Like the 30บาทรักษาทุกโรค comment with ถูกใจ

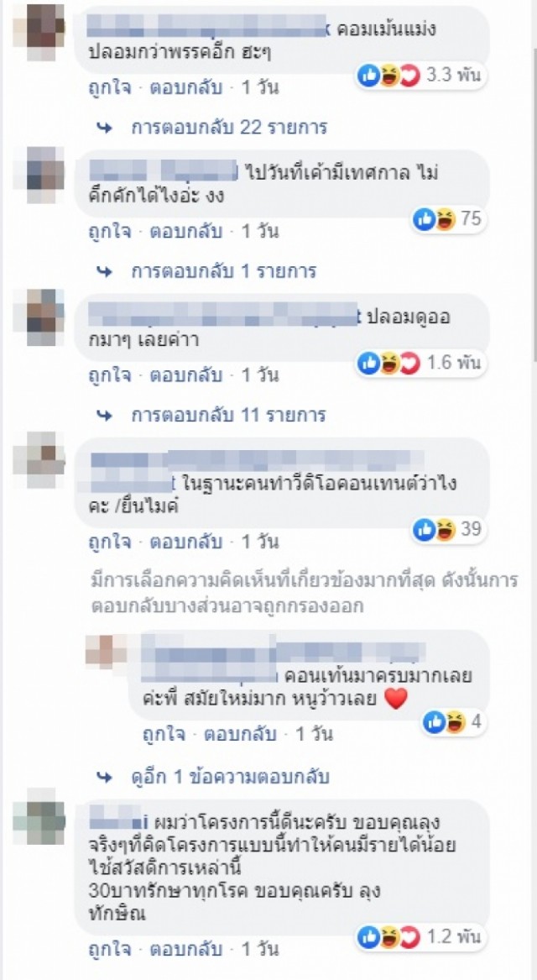pyautogui.click(x=110, y=950)
